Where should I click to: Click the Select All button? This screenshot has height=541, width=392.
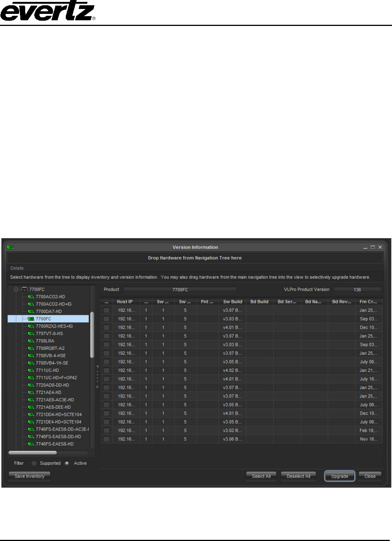pyautogui.click(x=261, y=476)
